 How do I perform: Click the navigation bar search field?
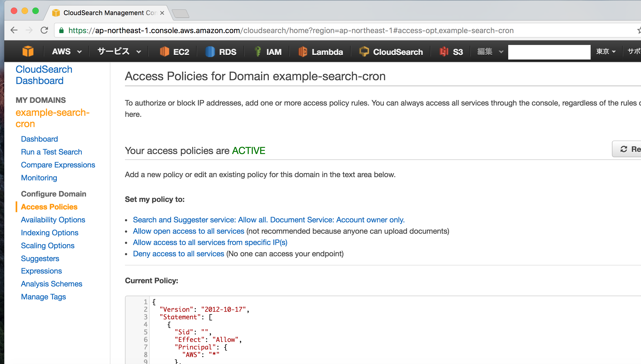(549, 52)
